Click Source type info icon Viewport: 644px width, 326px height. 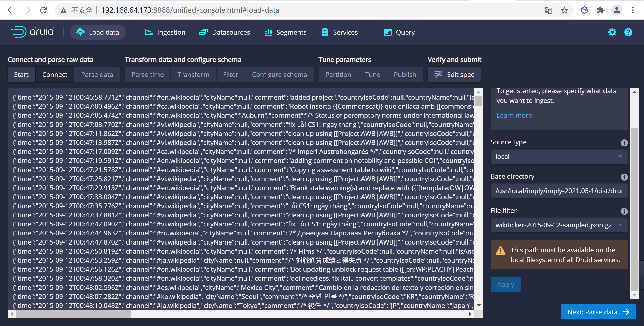(x=624, y=143)
